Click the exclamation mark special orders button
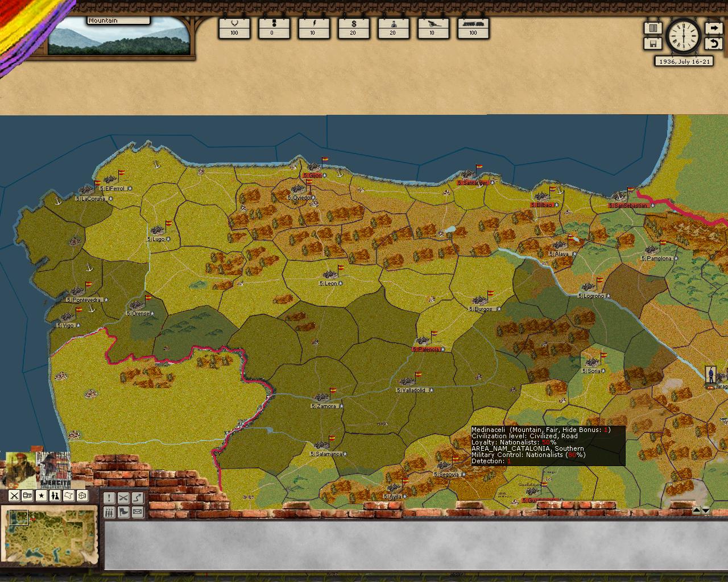 [x=109, y=498]
